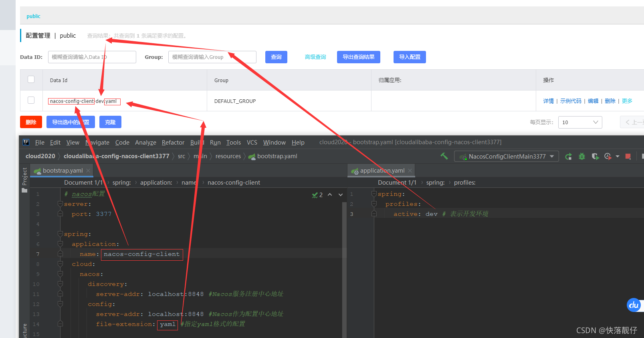Select the application.yaml editor tab
644x338 pixels.
pyautogui.click(x=381, y=171)
